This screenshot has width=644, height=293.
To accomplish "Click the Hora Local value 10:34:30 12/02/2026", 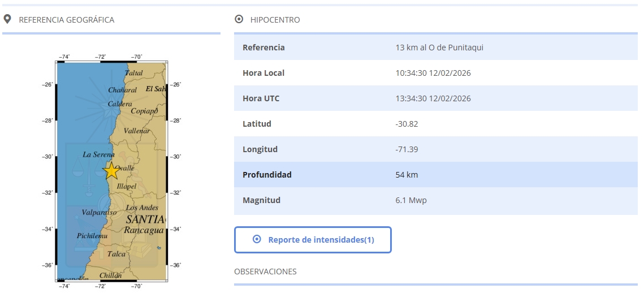I will coord(433,73).
